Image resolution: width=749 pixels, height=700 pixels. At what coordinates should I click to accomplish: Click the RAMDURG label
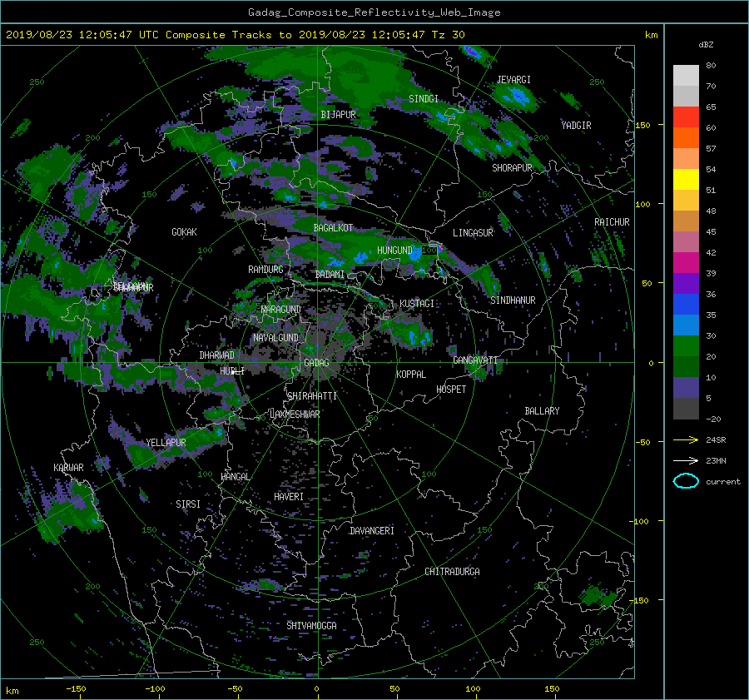click(x=265, y=270)
